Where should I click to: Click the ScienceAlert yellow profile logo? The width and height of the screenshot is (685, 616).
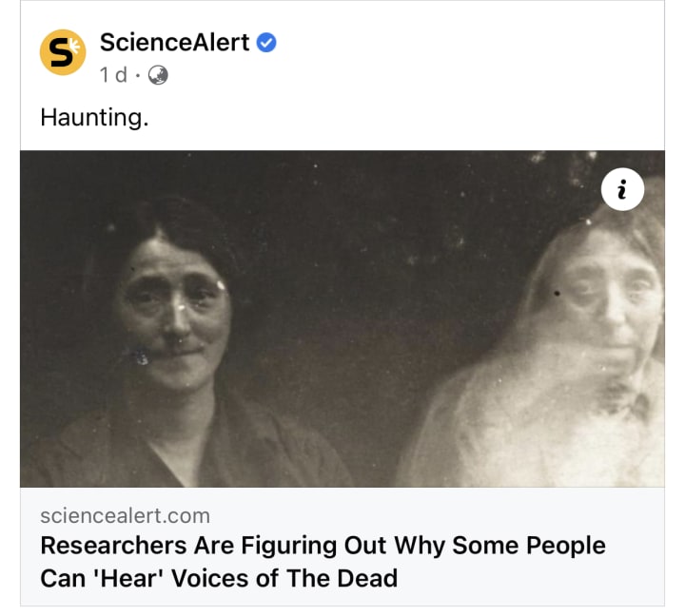coord(63,52)
